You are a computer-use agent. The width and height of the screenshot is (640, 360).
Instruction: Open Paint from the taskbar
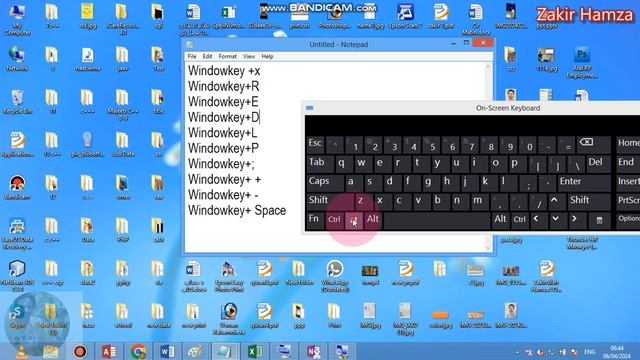point(195,351)
